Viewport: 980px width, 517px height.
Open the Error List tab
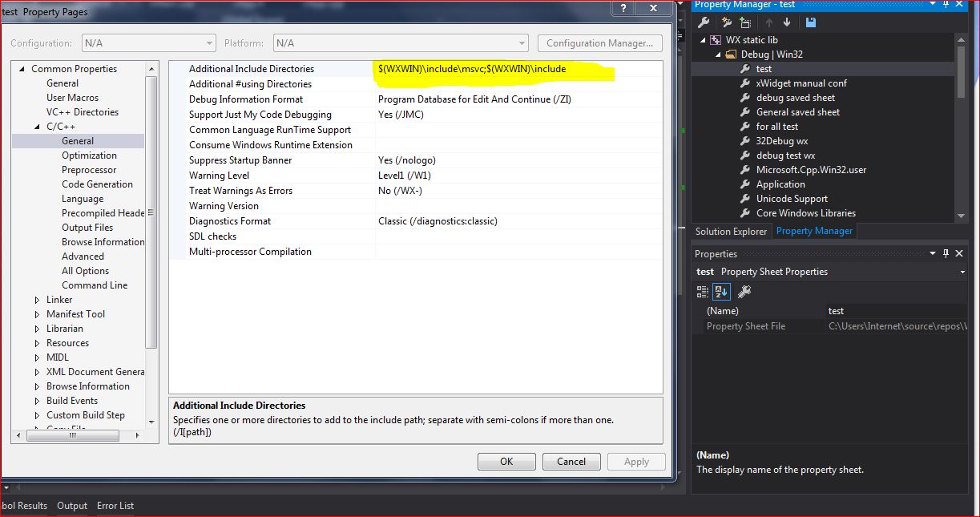[x=115, y=506]
